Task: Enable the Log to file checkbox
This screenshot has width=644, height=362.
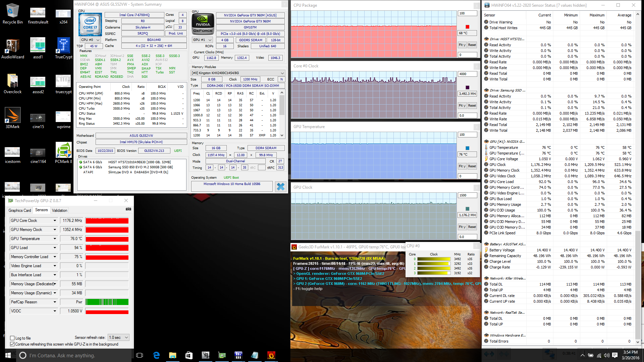Action: [12, 338]
